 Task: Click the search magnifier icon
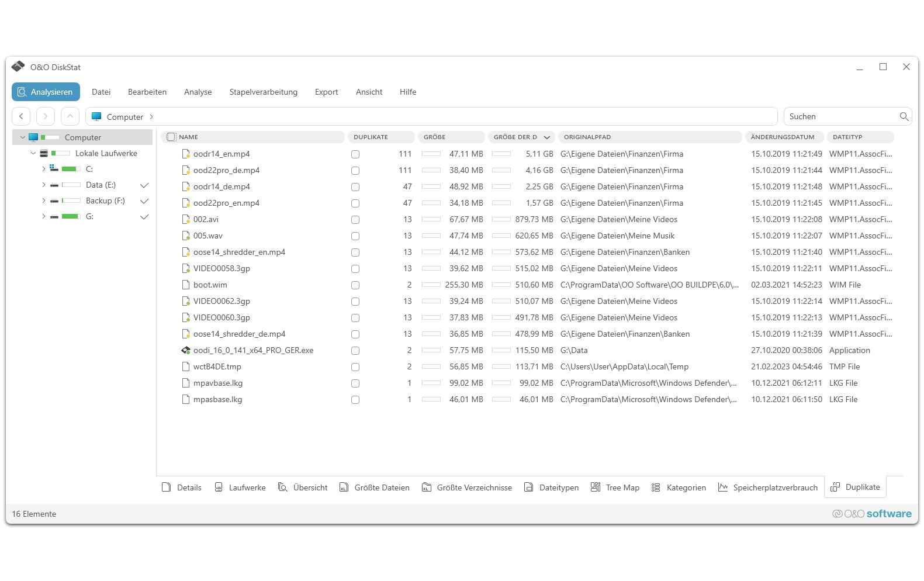pos(904,116)
